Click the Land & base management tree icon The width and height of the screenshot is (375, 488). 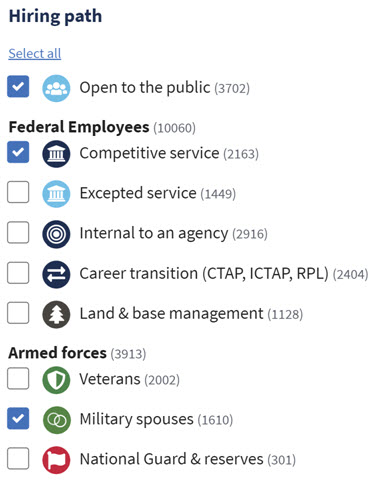pos(56,314)
